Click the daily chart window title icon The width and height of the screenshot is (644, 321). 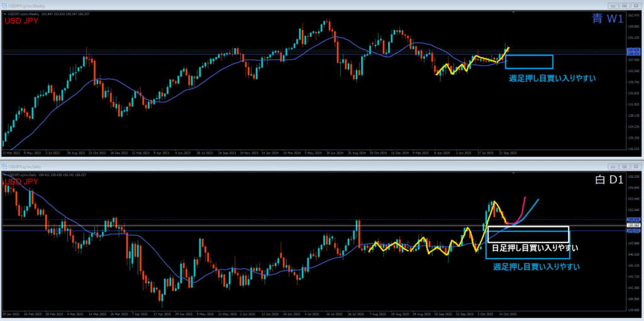click(5, 166)
